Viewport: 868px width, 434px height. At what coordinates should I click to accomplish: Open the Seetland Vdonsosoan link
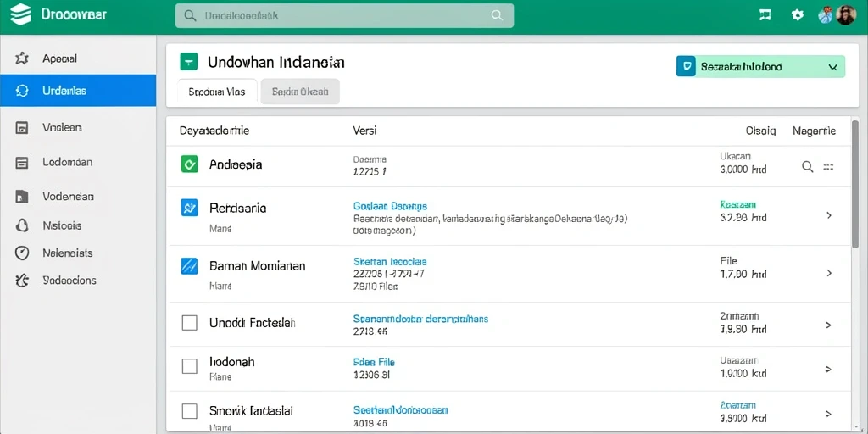[400, 410]
